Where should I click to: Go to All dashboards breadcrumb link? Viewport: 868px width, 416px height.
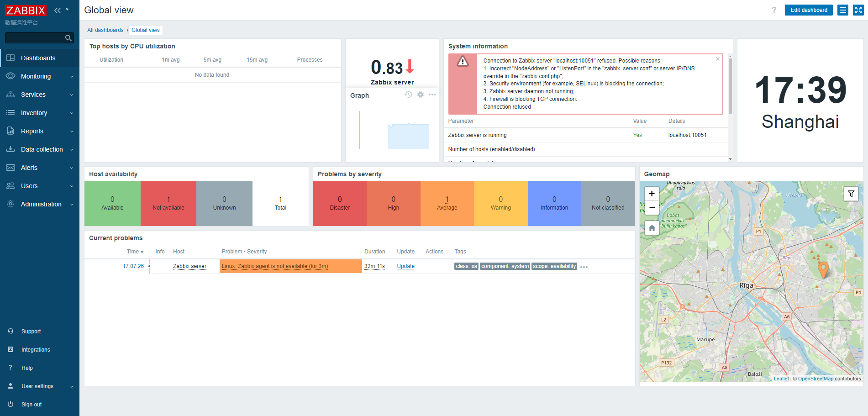(105, 30)
